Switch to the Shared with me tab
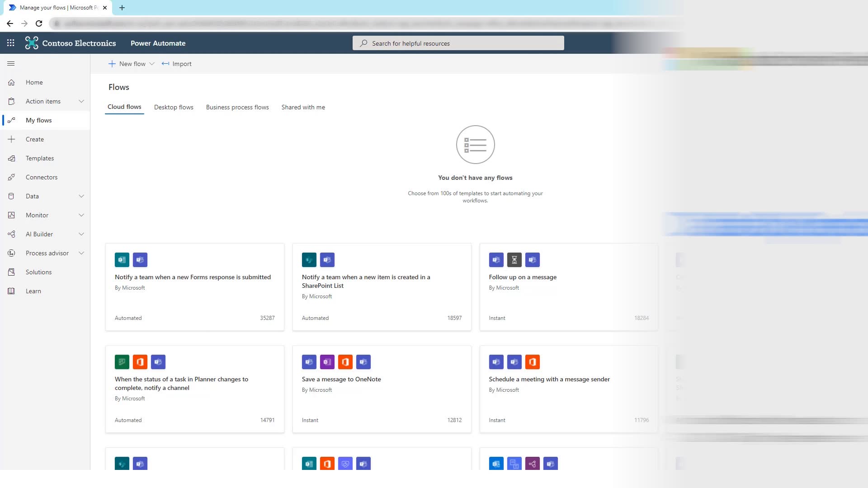This screenshot has height=488, width=868. pyautogui.click(x=303, y=107)
